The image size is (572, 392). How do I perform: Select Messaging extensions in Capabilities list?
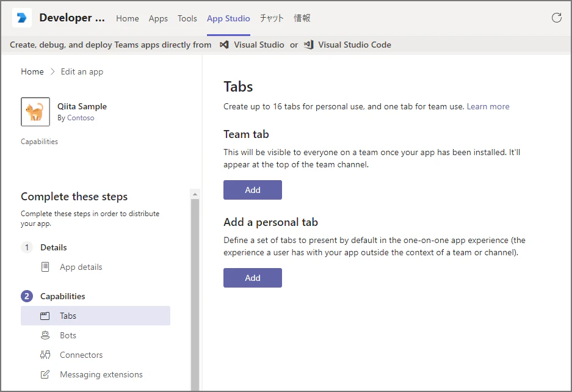tap(101, 374)
